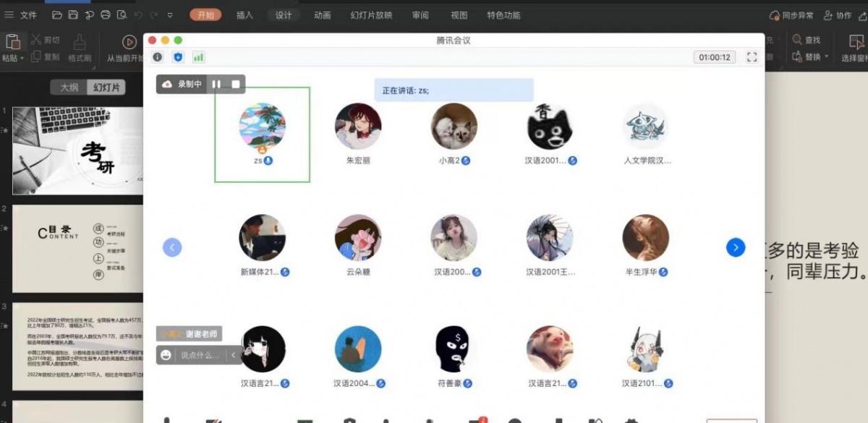Open the Insert (插入) ribbon tab
The image size is (868, 423).
(244, 15)
